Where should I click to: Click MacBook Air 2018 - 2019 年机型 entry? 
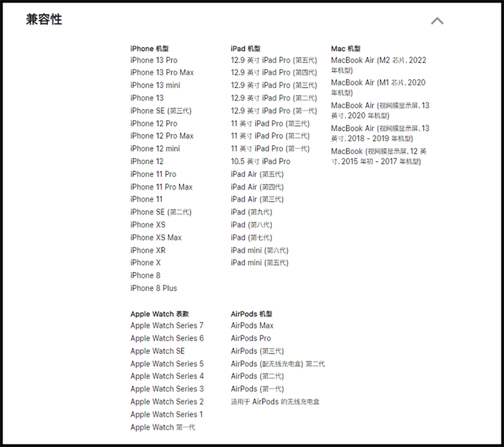(x=381, y=133)
